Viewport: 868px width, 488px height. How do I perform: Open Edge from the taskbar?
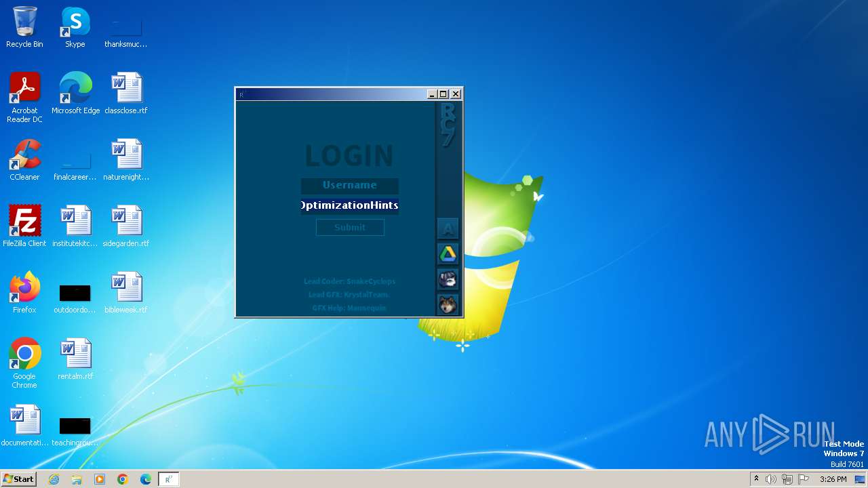pyautogui.click(x=146, y=479)
